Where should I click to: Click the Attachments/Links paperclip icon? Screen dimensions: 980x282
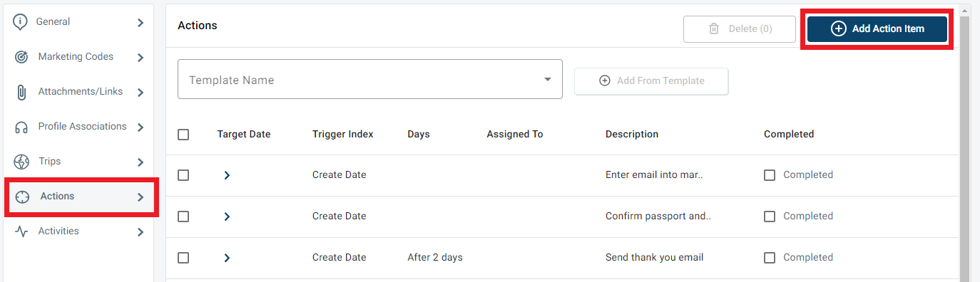tap(21, 92)
